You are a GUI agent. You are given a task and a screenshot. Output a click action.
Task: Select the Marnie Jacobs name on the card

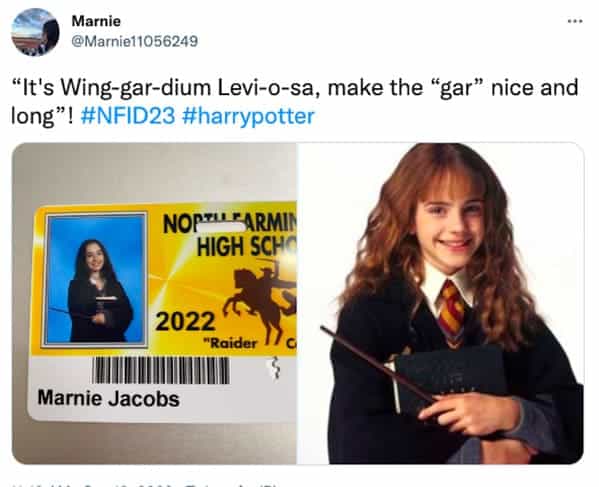click(108, 398)
